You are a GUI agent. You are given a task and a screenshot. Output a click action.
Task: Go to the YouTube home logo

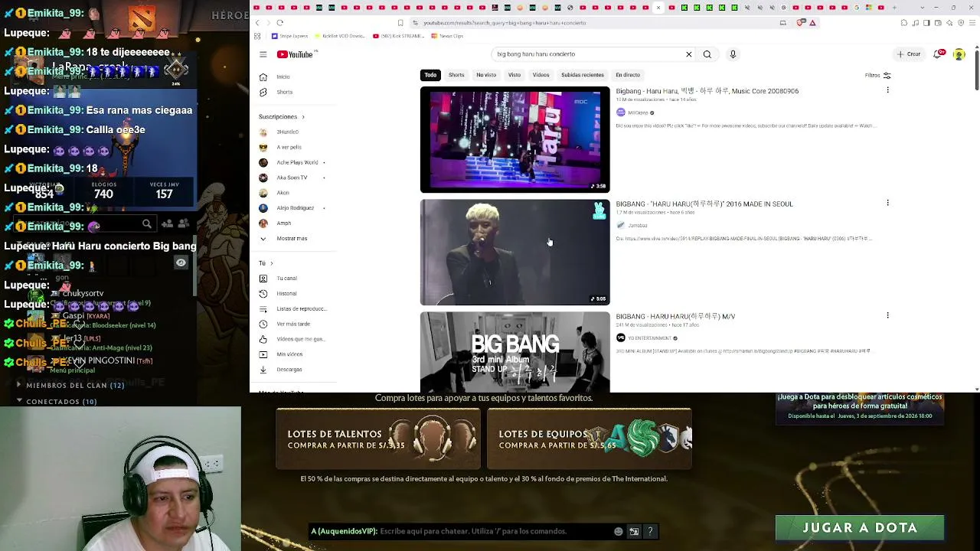tap(296, 54)
